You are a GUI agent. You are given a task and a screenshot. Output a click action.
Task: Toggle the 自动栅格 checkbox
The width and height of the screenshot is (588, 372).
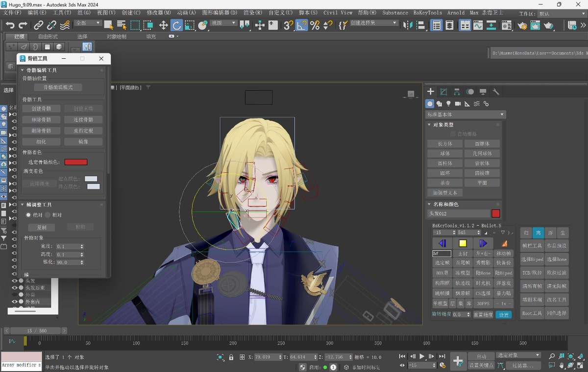click(453, 134)
